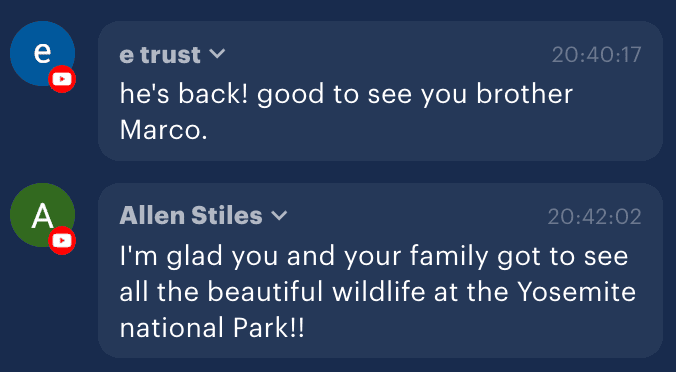Click empty area of Allen Stiles message bubble
The width and height of the screenshot is (676, 372).
(474, 330)
